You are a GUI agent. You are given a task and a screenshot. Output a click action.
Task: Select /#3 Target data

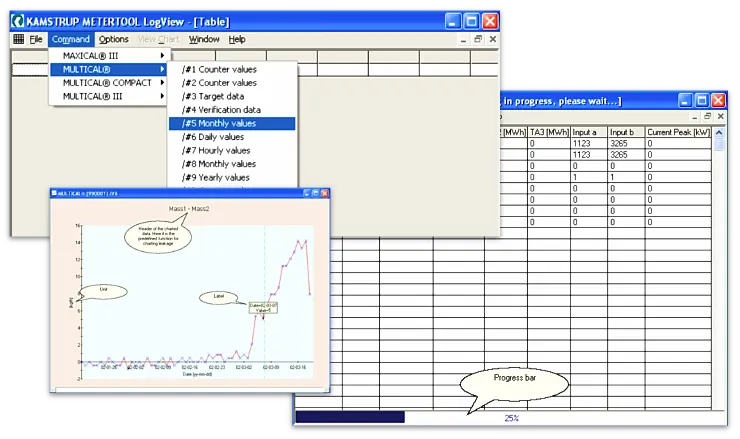coord(232,96)
